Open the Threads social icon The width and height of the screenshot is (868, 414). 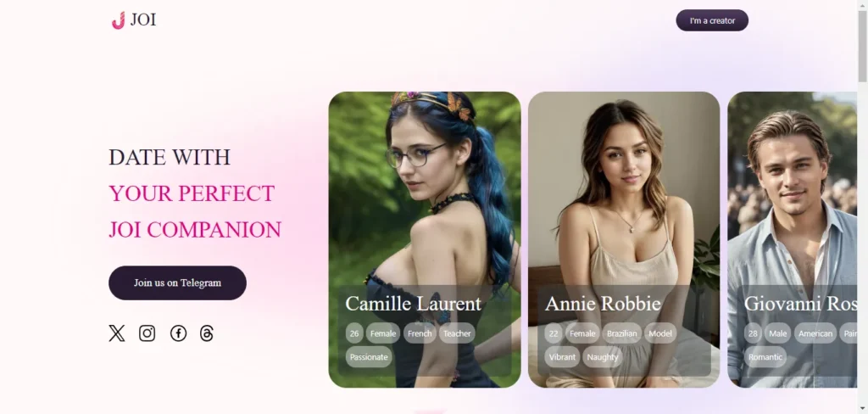207,333
